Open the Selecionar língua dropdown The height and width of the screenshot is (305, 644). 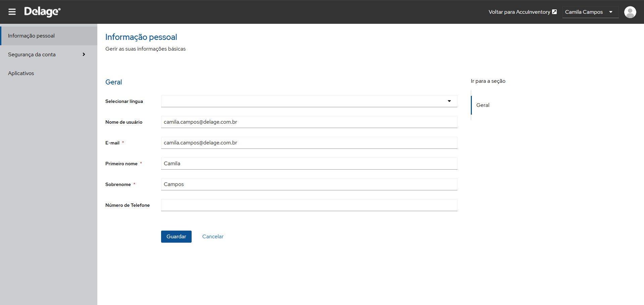pyautogui.click(x=309, y=101)
